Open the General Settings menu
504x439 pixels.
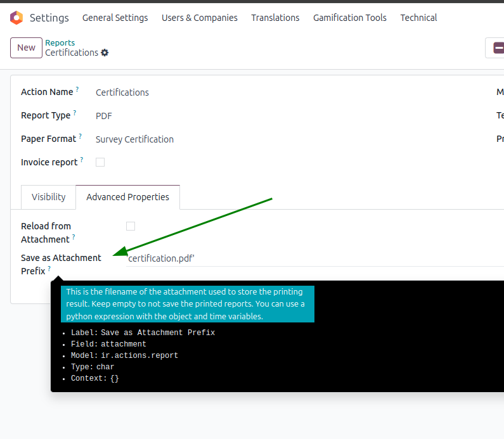(x=115, y=18)
